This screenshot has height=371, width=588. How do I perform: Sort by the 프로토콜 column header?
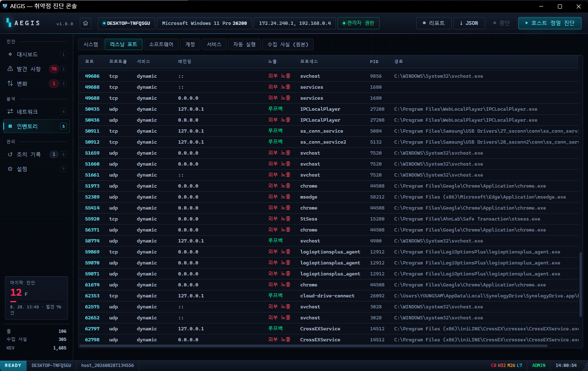[x=118, y=61]
